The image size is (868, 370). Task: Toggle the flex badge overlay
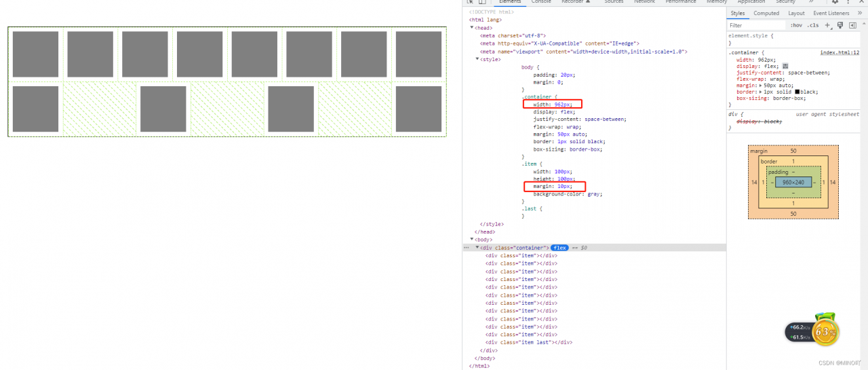coord(559,248)
